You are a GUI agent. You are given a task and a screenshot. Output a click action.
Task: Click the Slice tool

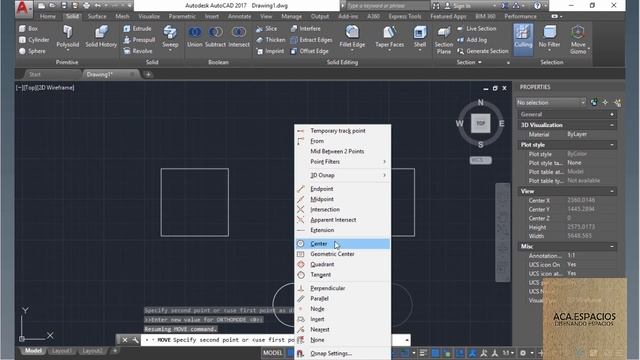266,29
